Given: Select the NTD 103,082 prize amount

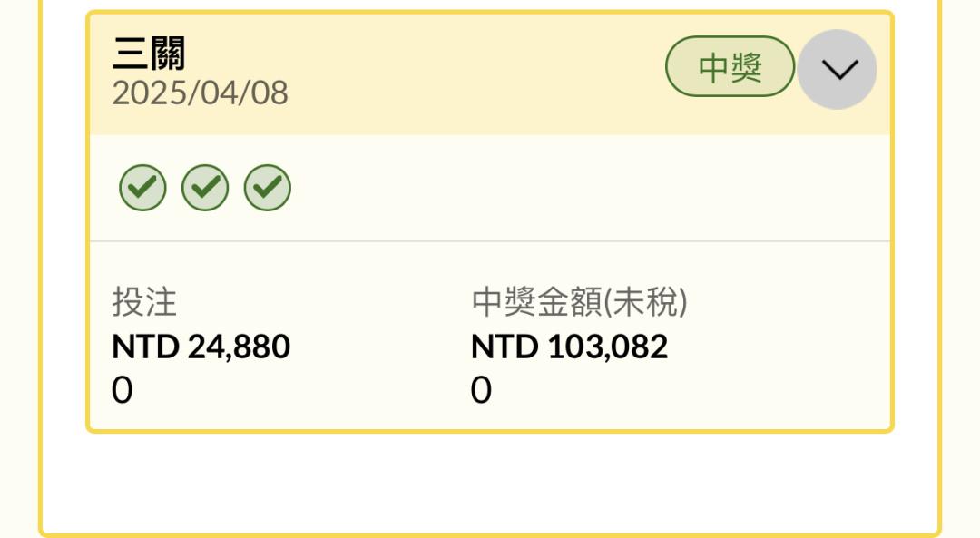Looking at the screenshot, I should [x=569, y=347].
